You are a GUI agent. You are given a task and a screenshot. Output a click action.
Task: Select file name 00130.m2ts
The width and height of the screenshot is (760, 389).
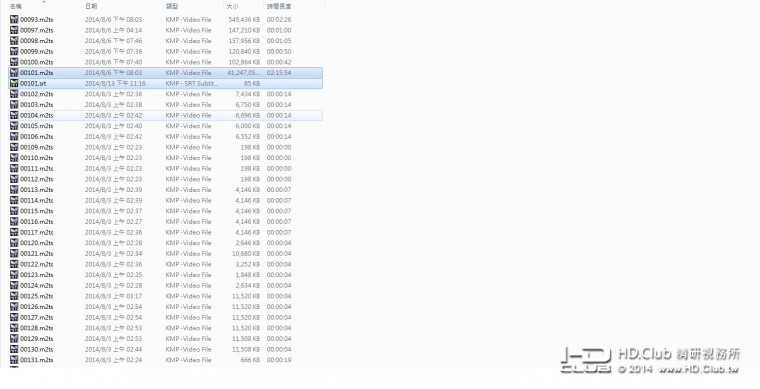point(37,350)
